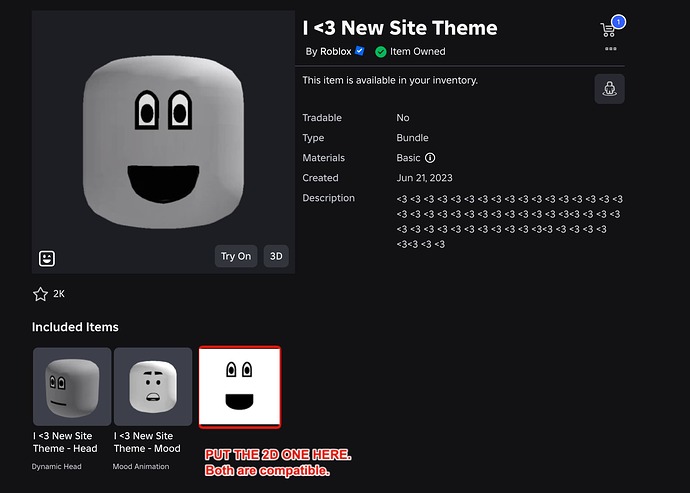Viewport: 690px width, 493px height.
Task: Click the 'Dynamic Head' label
Action: [56, 466]
